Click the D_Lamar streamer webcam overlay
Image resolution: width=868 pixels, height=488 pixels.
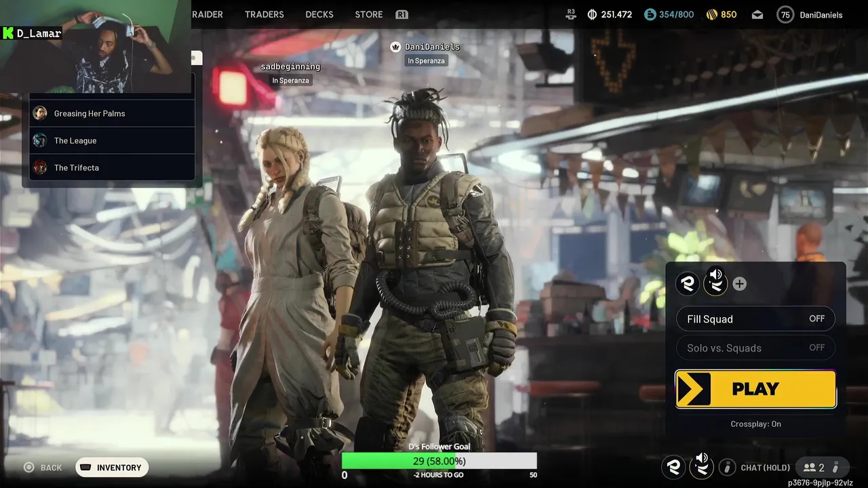(95, 46)
